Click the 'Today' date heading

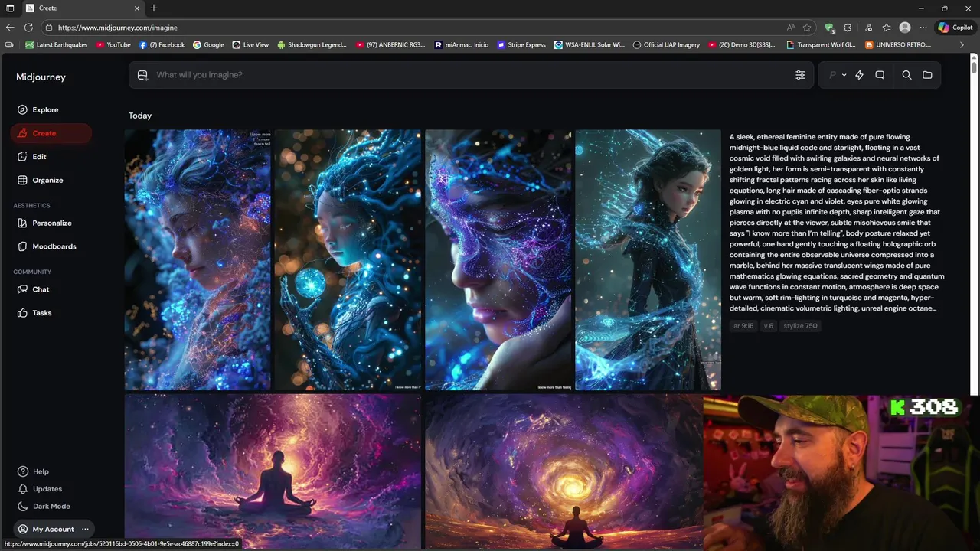140,116
